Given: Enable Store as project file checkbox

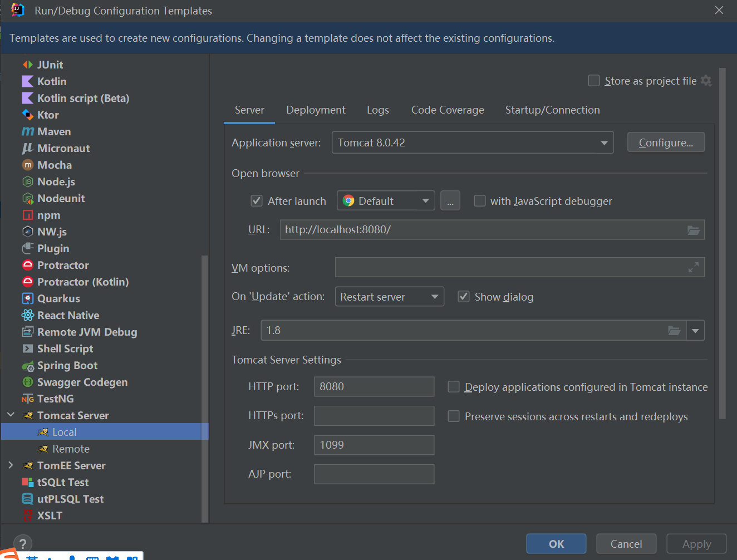Looking at the screenshot, I should tap(594, 81).
